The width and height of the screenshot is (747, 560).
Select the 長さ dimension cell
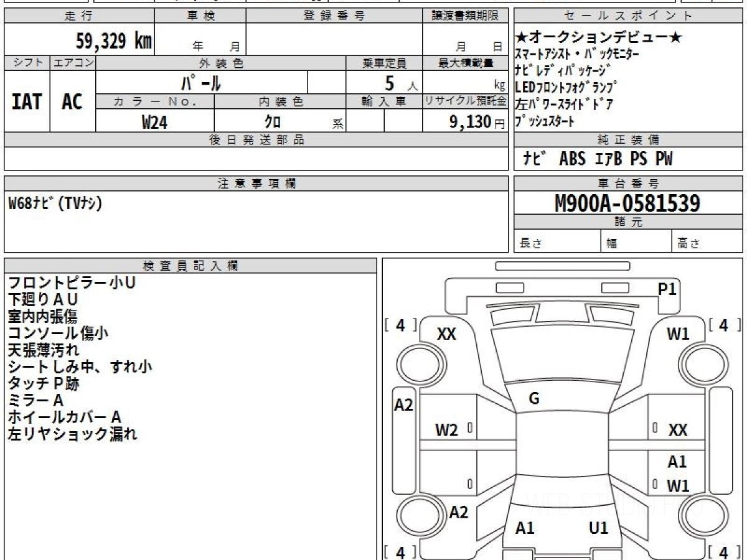click(x=557, y=241)
